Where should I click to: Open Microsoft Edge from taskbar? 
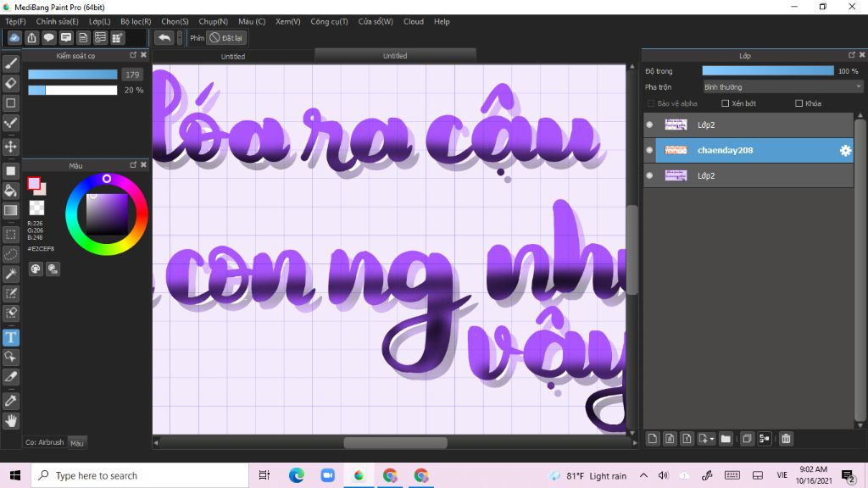click(x=297, y=475)
